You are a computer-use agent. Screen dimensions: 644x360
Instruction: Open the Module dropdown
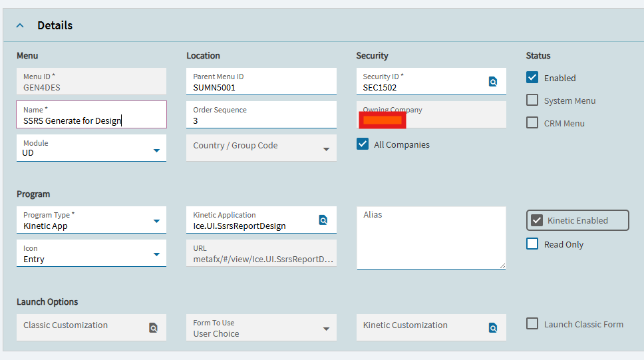coord(156,150)
